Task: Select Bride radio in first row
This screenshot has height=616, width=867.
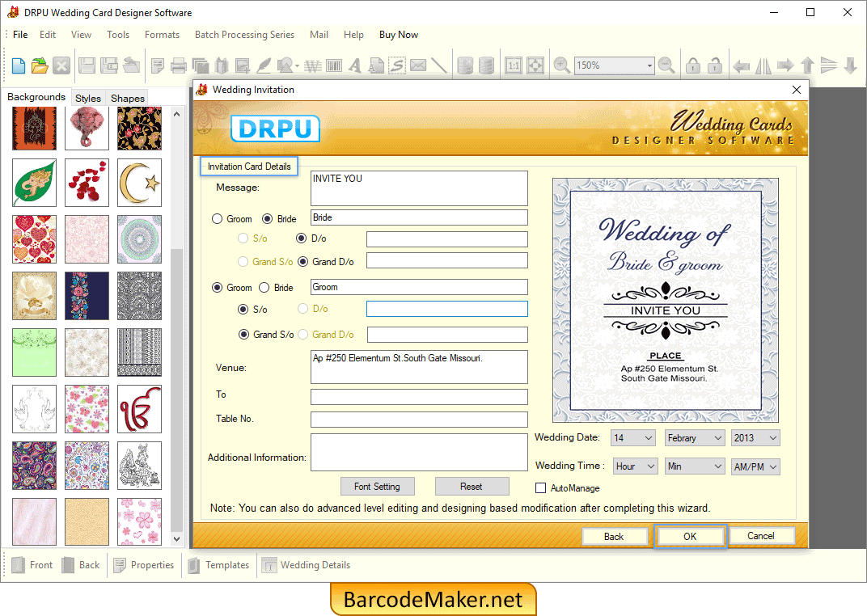Action: coord(268,219)
